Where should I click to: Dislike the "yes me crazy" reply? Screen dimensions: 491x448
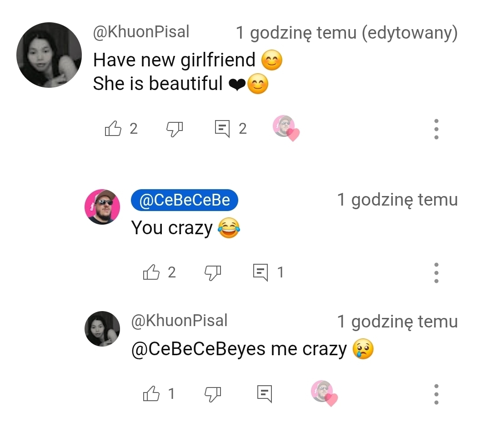click(x=213, y=393)
